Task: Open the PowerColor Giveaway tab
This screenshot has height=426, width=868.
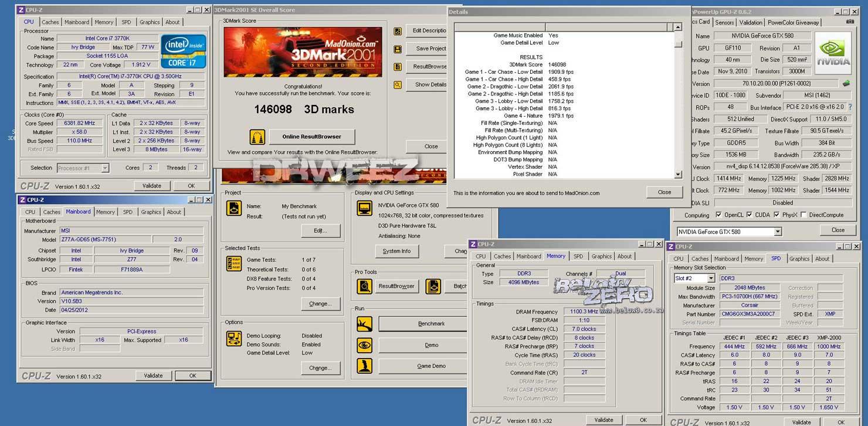Action: coord(794,22)
